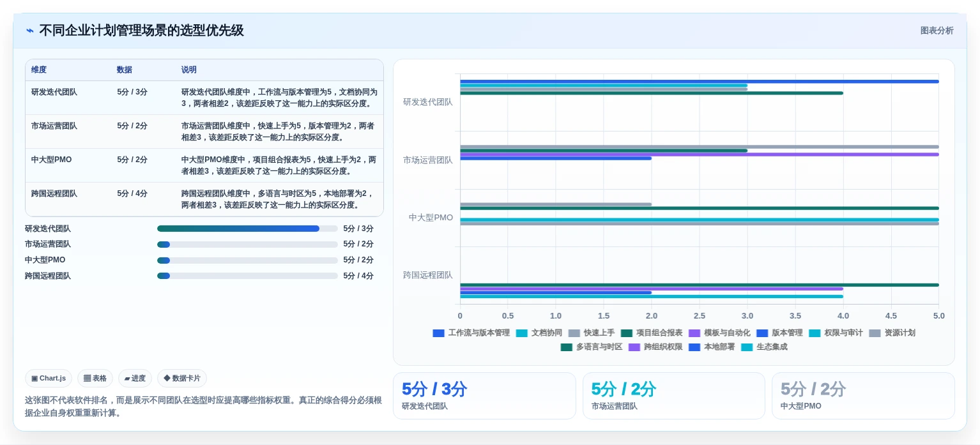The image size is (980, 445).
Task: Click the 跨国远程团队 chart axis label
Action: click(x=428, y=275)
